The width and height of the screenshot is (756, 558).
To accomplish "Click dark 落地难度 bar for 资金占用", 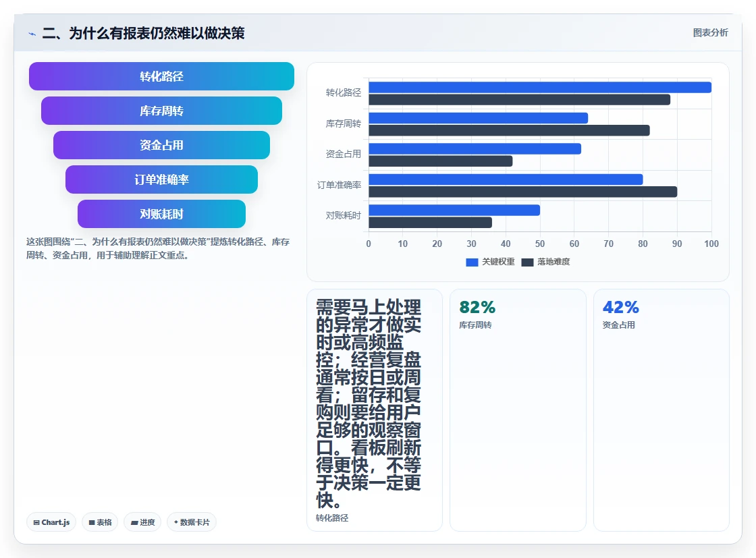I will pyautogui.click(x=441, y=161).
